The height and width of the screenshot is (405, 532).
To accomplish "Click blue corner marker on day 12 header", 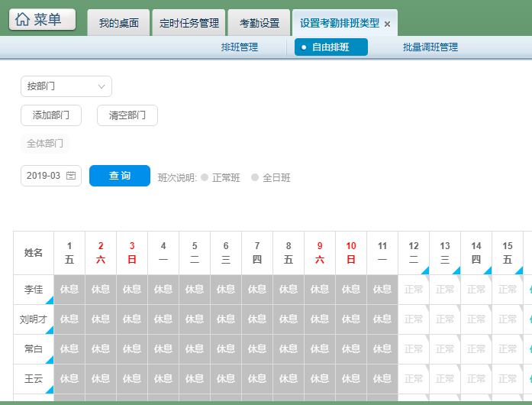I will 424,271.
